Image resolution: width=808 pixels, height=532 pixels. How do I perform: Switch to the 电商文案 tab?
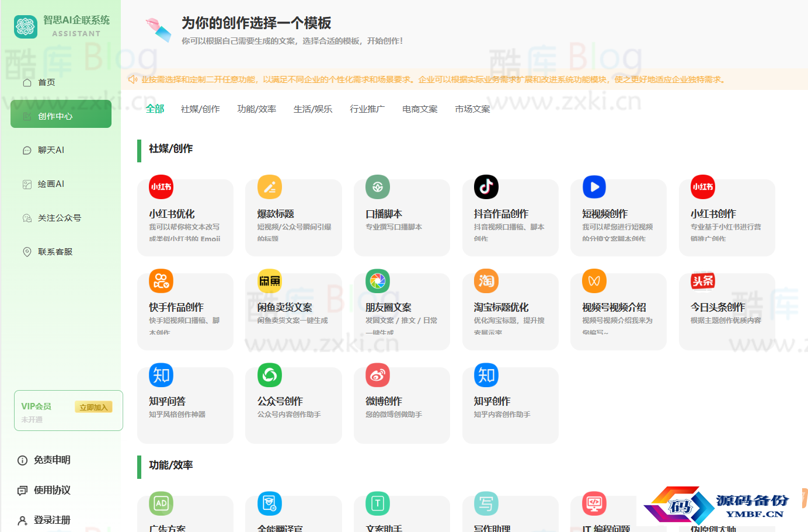420,109
